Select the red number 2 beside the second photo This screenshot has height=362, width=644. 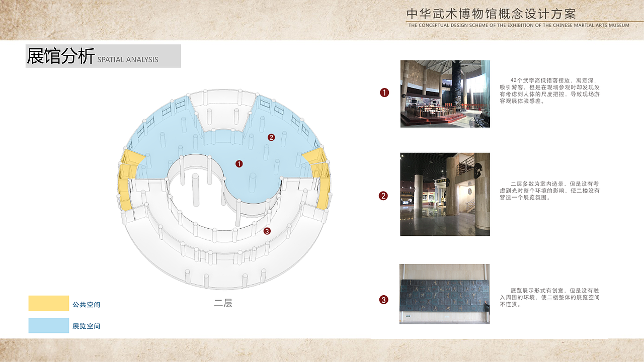[383, 196]
